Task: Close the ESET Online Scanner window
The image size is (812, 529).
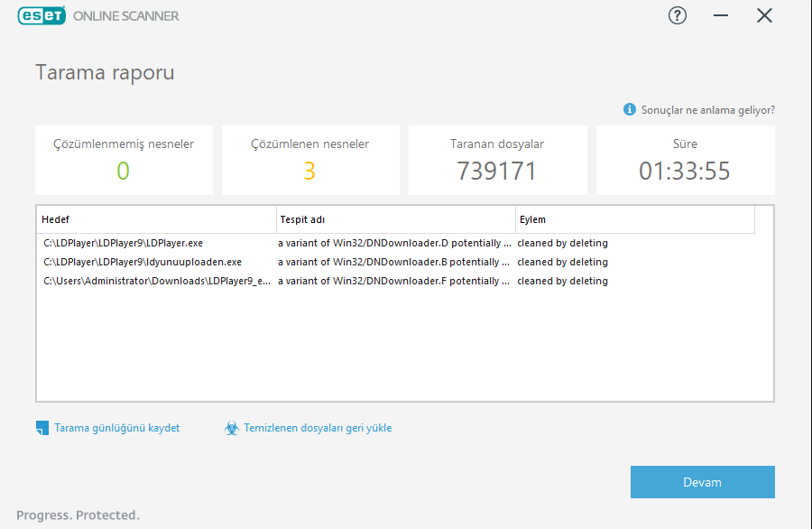Action: tap(764, 15)
